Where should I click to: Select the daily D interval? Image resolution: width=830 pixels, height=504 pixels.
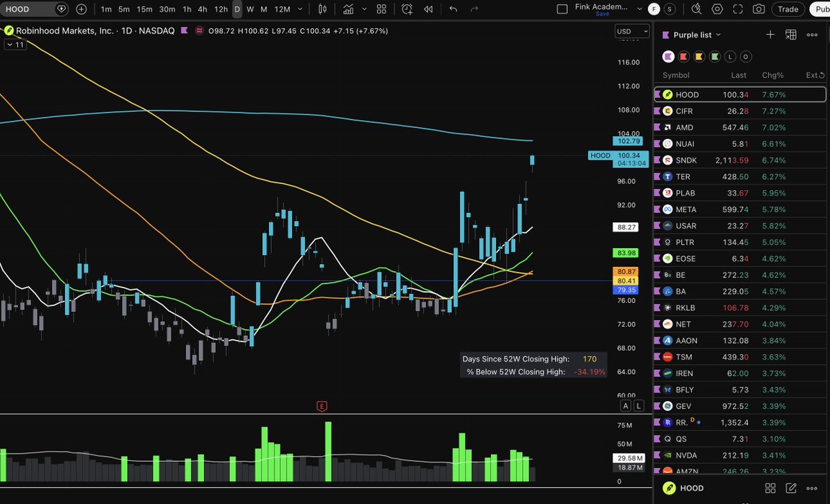pos(237,9)
